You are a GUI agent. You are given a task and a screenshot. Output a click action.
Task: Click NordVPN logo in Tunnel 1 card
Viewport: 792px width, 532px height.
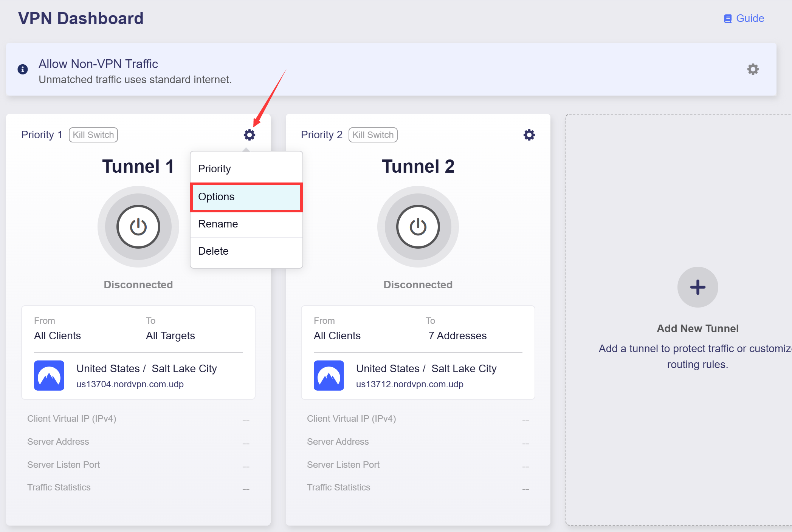[49, 376]
